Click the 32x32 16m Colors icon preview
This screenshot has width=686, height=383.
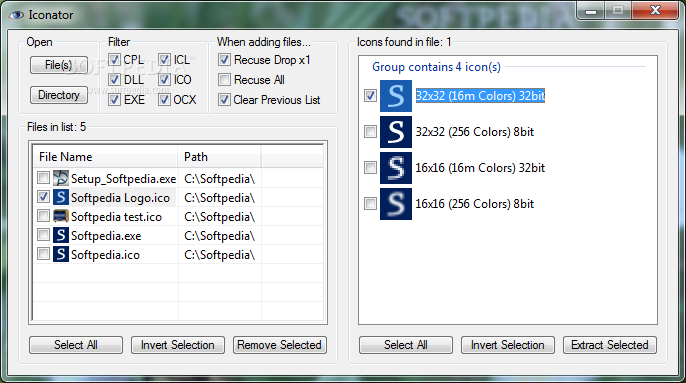tap(396, 96)
